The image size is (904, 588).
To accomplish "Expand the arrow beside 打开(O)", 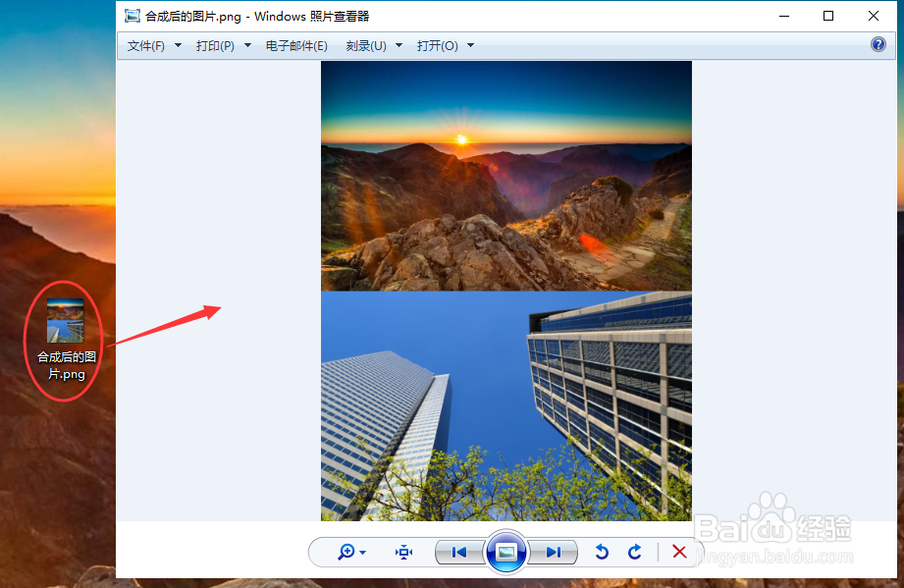I will point(470,45).
